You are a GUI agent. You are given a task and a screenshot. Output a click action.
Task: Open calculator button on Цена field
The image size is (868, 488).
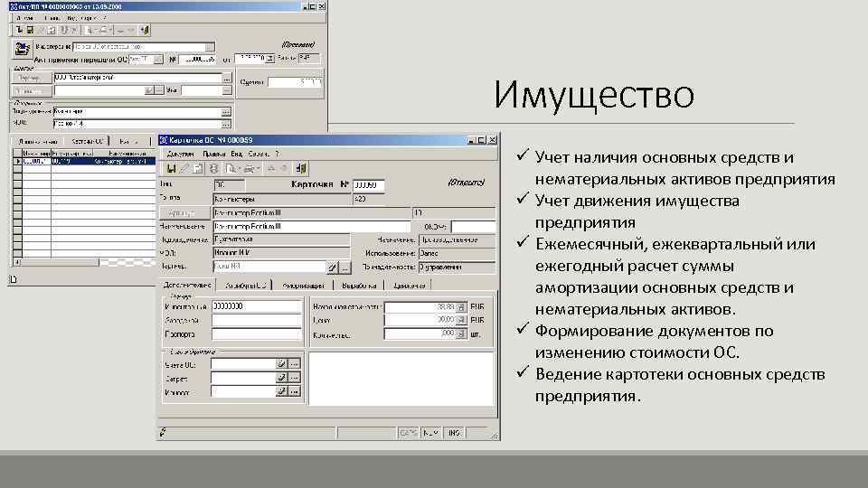pyautogui.click(x=461, y=320)
